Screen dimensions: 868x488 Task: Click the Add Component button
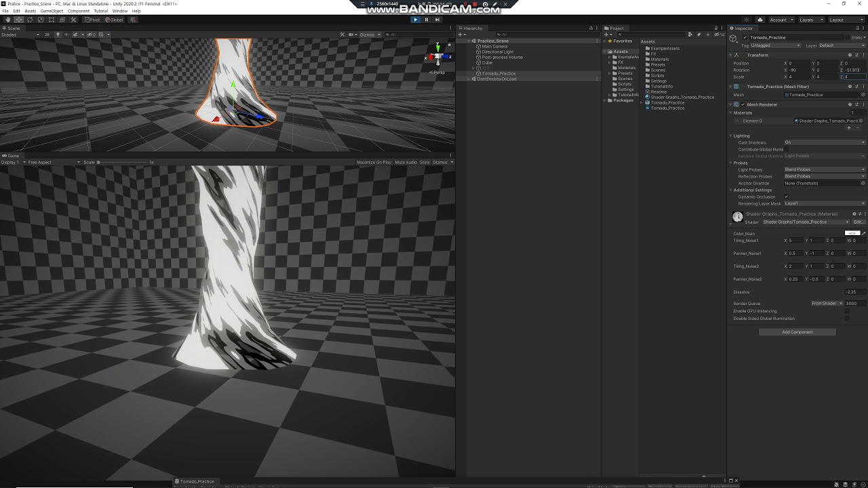797,332
